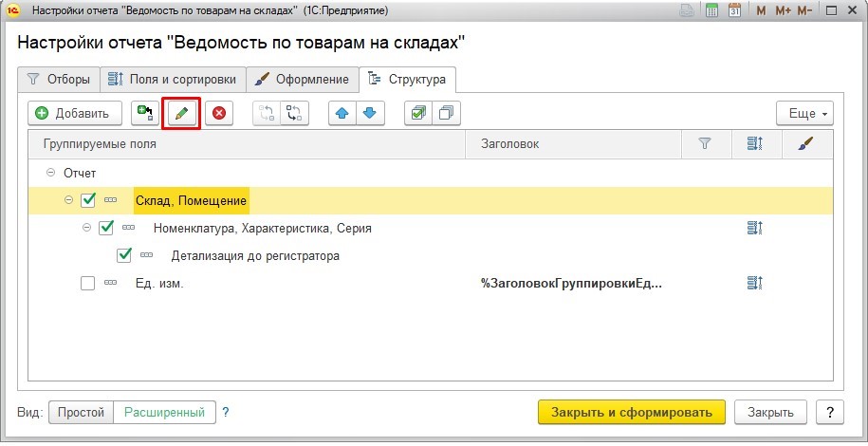The height and width of the screenshot is (446, 868).
Task: Uncheck Детализация до регистратора checkbox
Action: [x=123, y=255]
